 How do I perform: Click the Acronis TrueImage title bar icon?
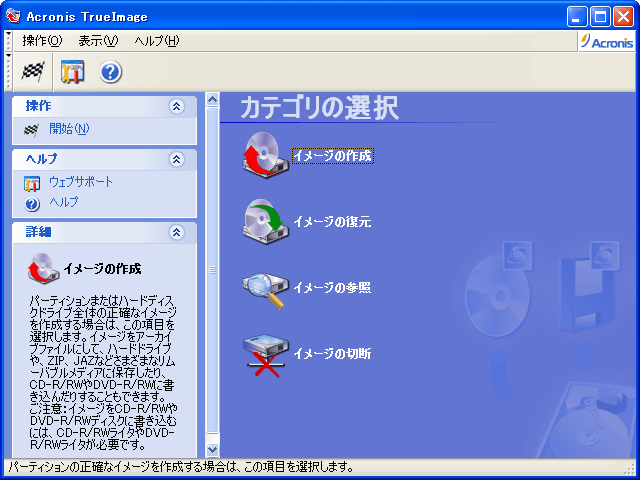point(13,16)
